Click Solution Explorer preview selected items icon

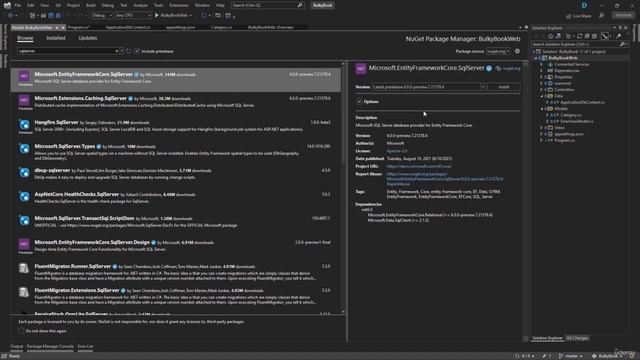pos(604,36)
